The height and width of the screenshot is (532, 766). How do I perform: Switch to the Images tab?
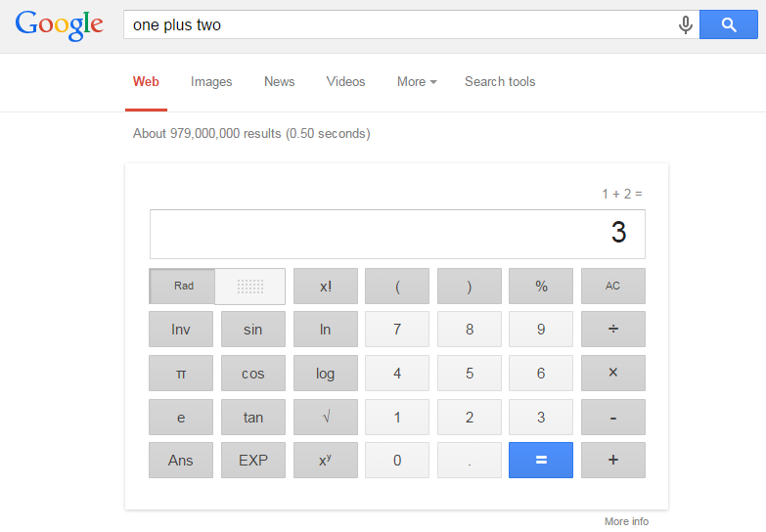tap(211, 81)
